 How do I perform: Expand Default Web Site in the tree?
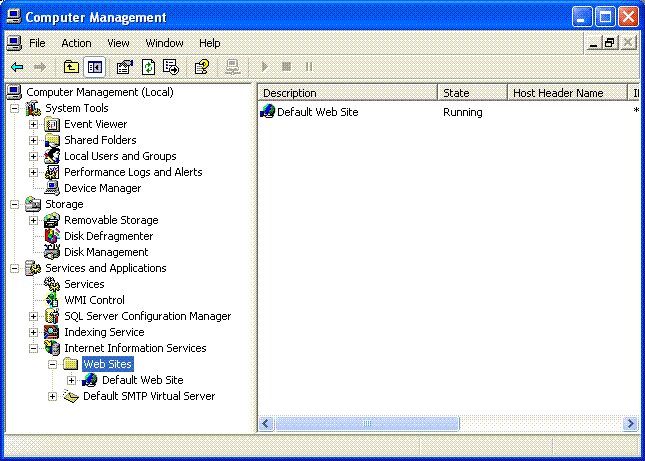coord(71,380)
